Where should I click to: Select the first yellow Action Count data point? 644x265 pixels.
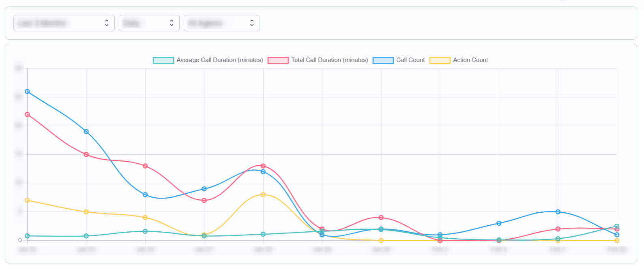27,201
